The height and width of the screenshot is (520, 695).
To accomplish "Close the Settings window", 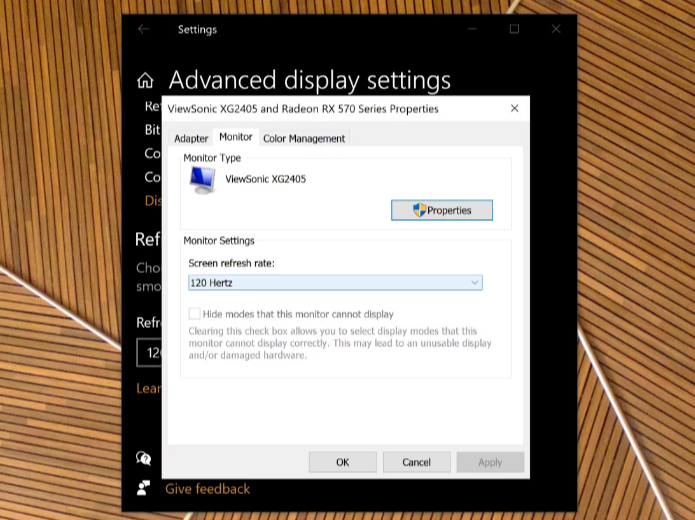I will coord(556,29).
